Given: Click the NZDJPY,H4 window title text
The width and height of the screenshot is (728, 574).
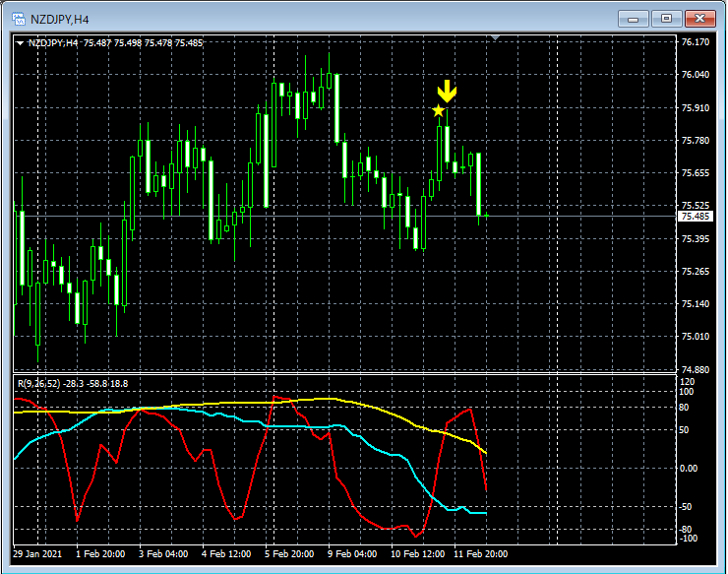Looking at the screenshot, I should pyautogui.click(x=59, y=20).
